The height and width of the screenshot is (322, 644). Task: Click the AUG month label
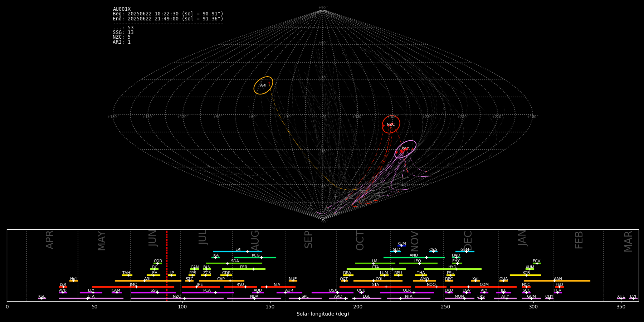255,240
